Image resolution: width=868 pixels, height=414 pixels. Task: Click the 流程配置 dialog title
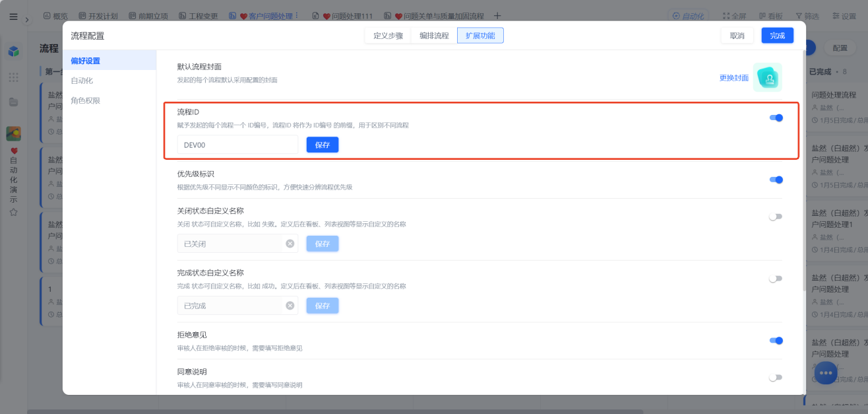tap(88, 36)
